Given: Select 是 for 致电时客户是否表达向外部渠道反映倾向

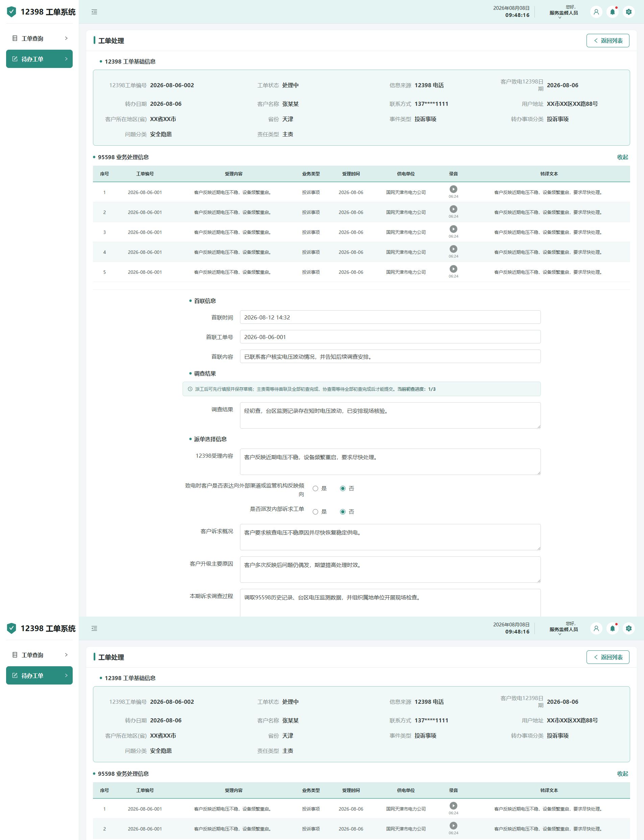Looking at the screenshot, I should click(x=315, y=488).
